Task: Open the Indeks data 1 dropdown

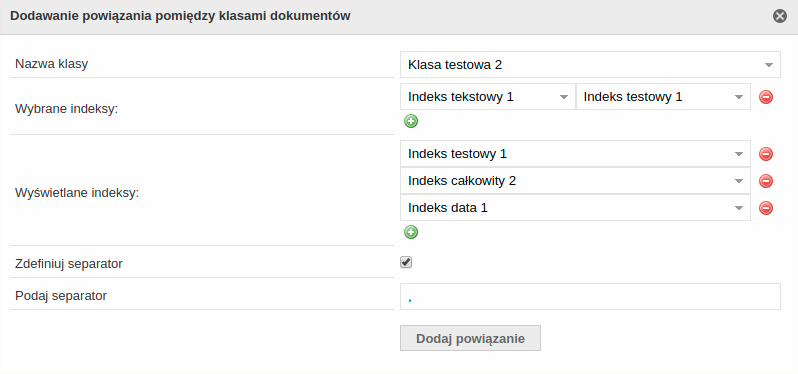Action: 575,208
